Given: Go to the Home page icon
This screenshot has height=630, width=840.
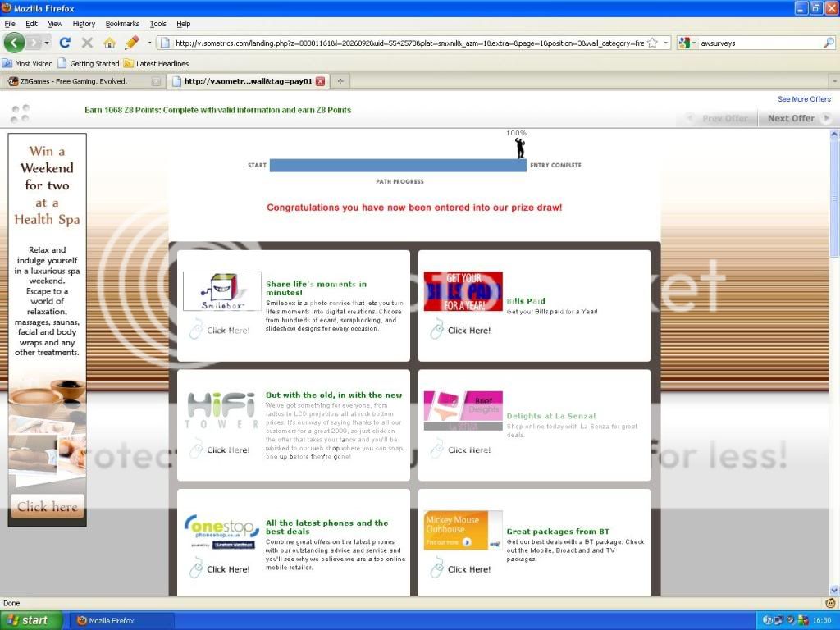Looking at the screenshot, I should point(109,43).
